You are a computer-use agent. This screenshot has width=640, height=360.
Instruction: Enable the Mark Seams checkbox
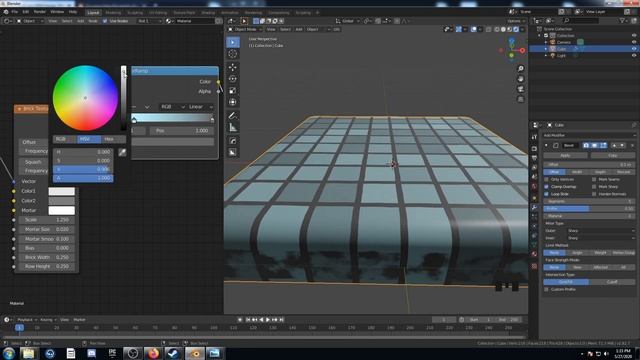click(594, 179)
